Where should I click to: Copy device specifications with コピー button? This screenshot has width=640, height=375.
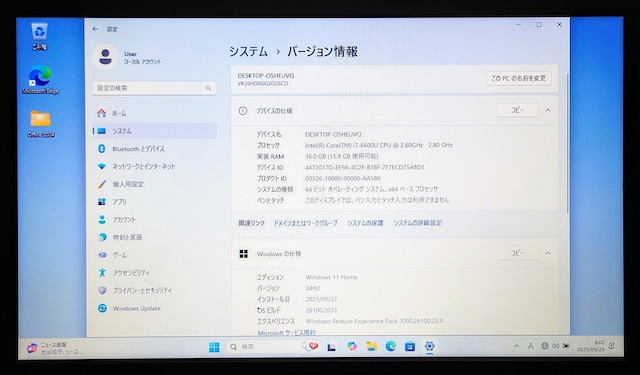pyautogui.click(x=517, y=110)
